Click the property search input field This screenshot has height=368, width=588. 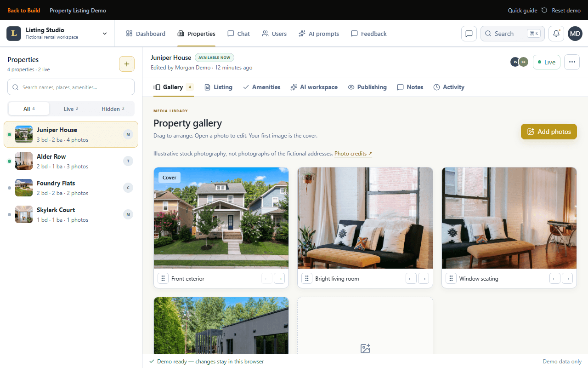point(71,87)
